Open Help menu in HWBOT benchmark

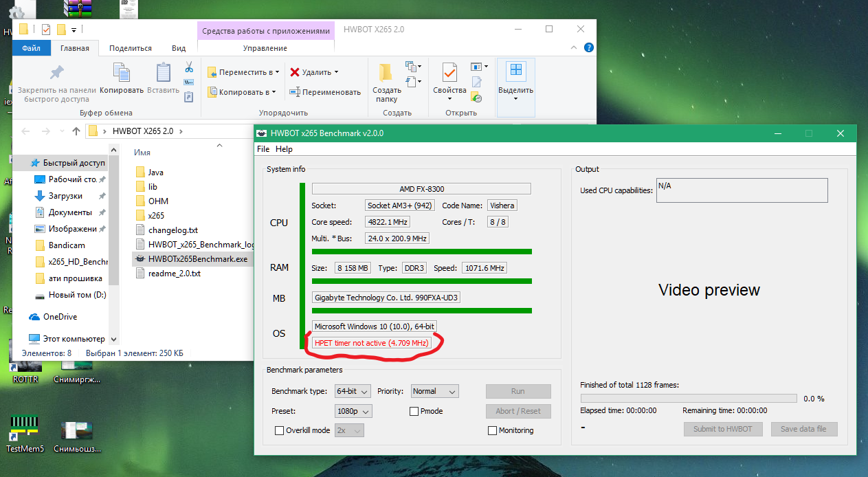click(x=284, y=149)
